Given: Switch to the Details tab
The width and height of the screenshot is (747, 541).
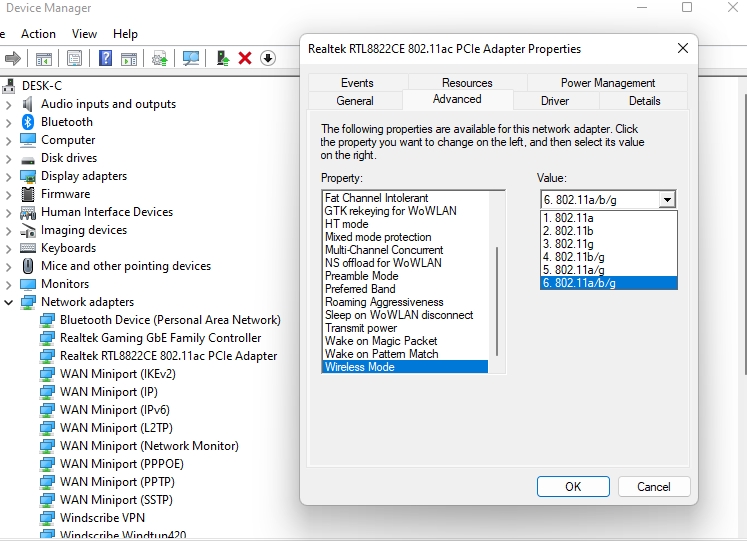Looking at the screenshot, I should pyautogui.click(x=644, y=101).
